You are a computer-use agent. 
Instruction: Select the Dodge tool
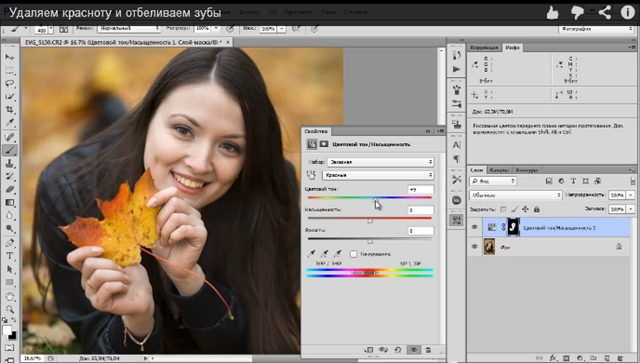click(10, 229)
